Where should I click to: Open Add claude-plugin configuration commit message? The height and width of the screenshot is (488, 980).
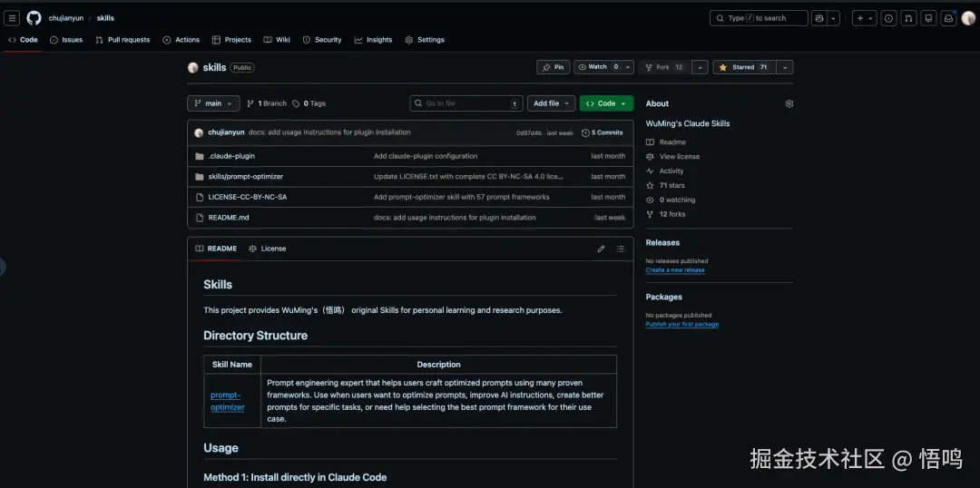[x=426, y=156]
